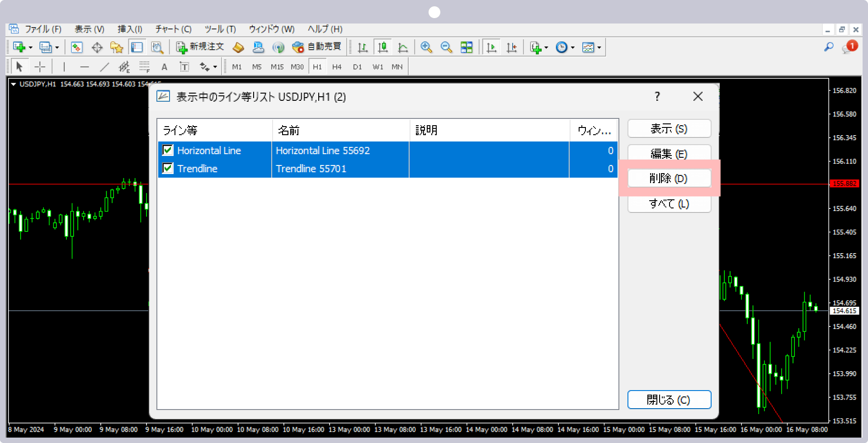Open the 表示 (V) menu
This screenshot has height=443, width=868.
click(x=90, y=29)
